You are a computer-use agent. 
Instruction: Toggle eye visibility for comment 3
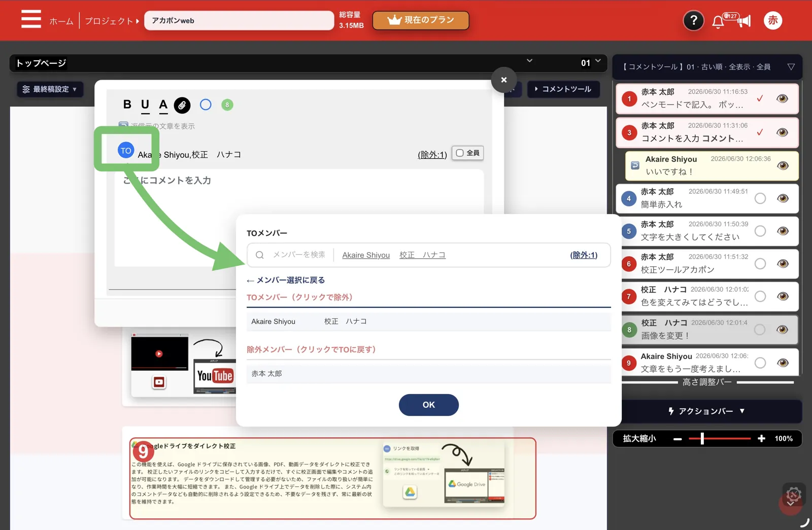[x=783, y=132]
